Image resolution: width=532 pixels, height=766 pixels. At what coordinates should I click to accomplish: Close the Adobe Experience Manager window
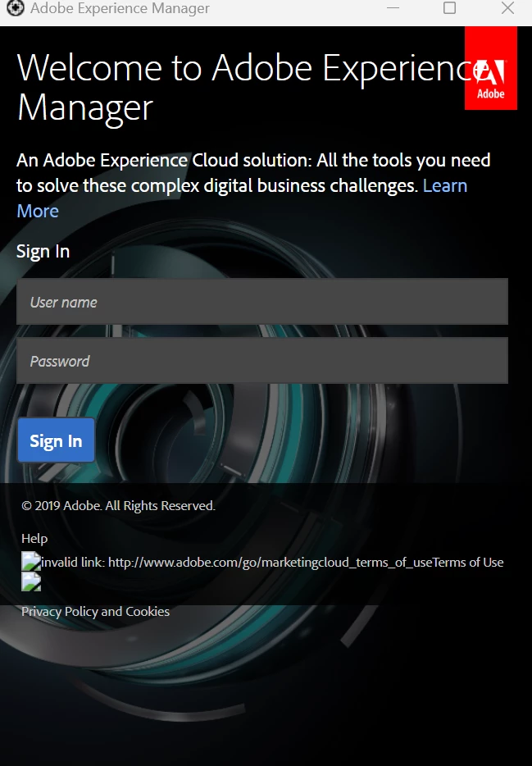pyautogui.click(x=508, y=8)
